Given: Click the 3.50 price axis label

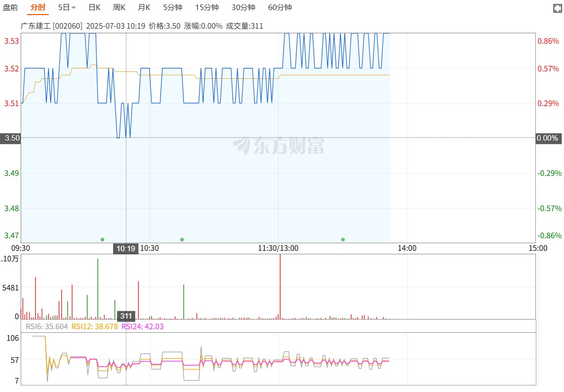Looking at the screenshot, I should [x=11, y=138].
